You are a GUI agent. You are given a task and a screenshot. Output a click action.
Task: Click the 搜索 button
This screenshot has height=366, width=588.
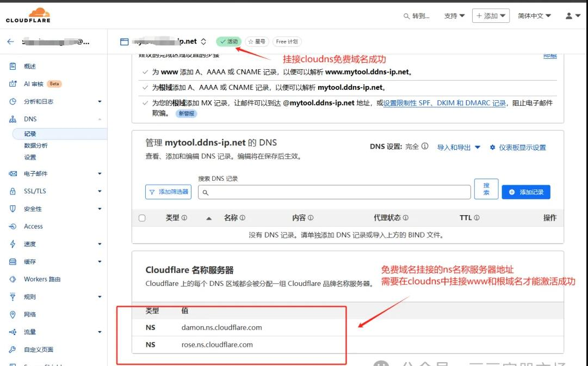coord(486,189)
